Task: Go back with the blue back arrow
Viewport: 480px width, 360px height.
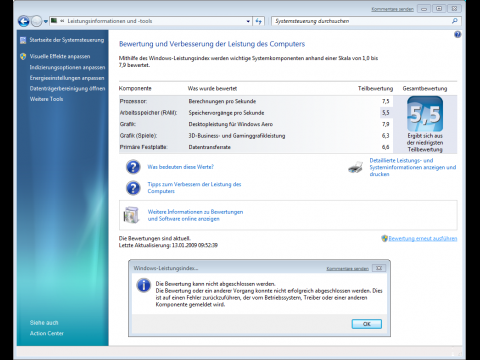Action: pos(24,21)
